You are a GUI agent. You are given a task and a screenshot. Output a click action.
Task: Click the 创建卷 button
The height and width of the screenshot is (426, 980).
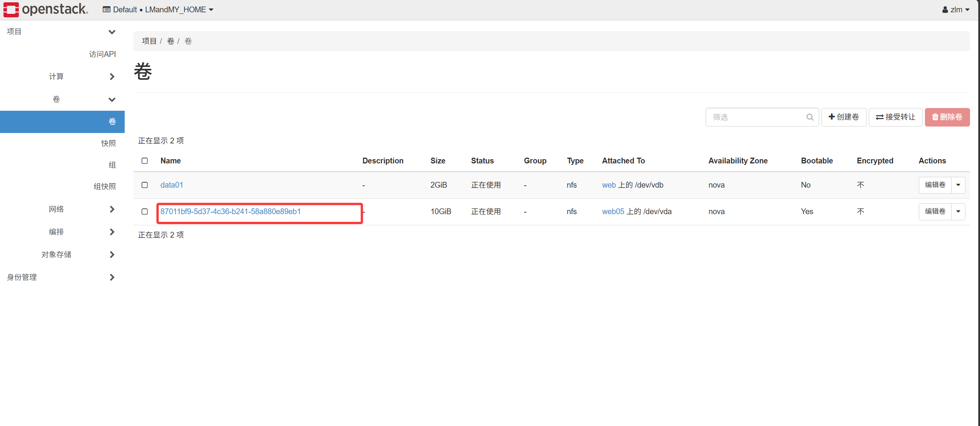pos(844,117)
